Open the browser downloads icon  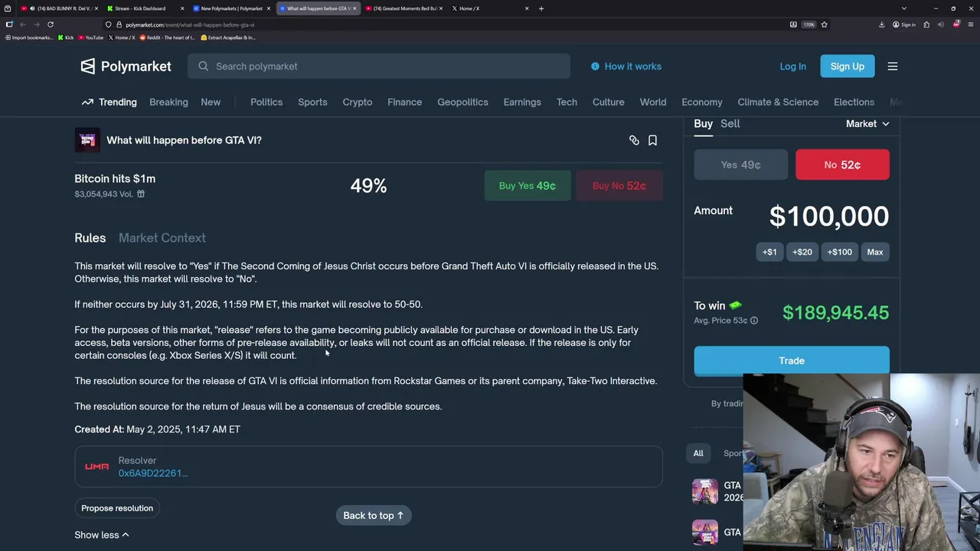[882, 24]
